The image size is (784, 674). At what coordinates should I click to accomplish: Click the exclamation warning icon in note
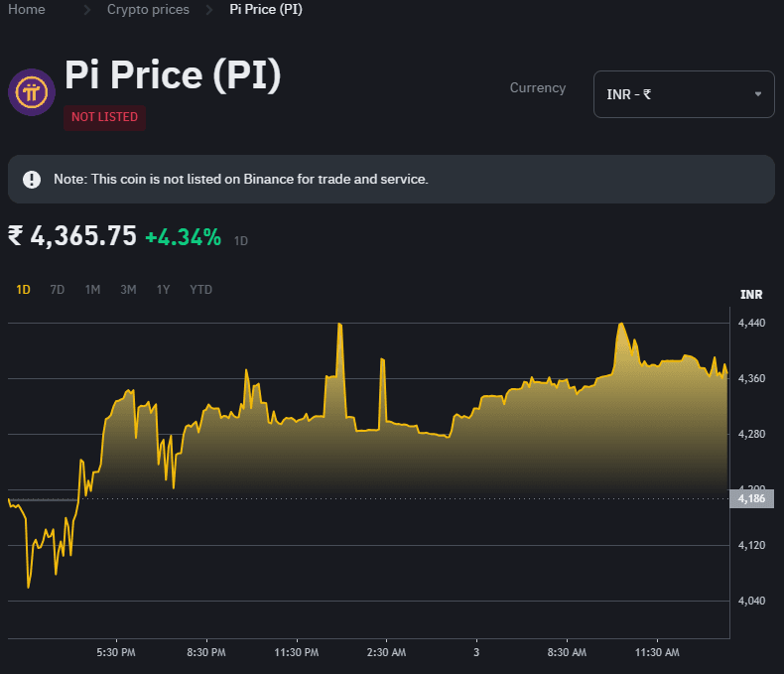tap(32, 179)
